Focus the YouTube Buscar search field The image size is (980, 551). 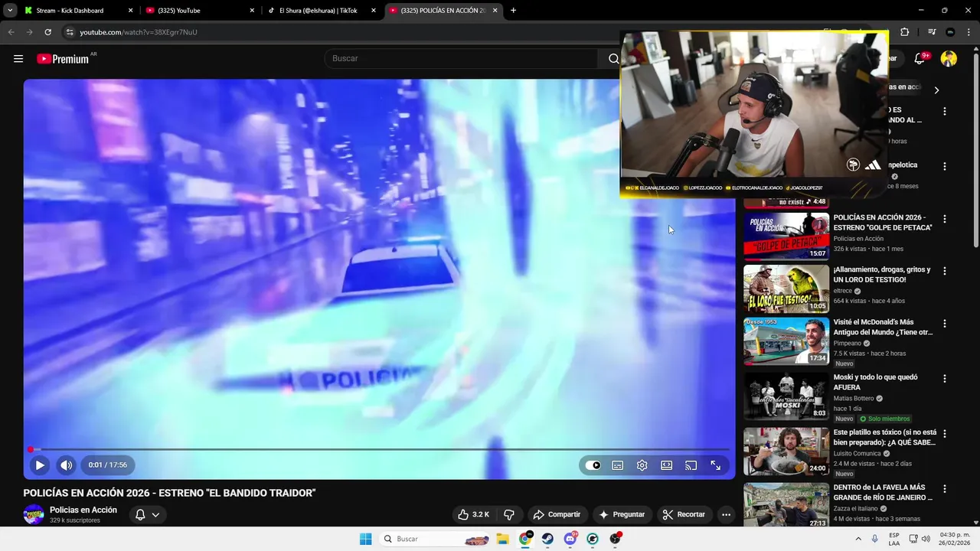(461, 59)
